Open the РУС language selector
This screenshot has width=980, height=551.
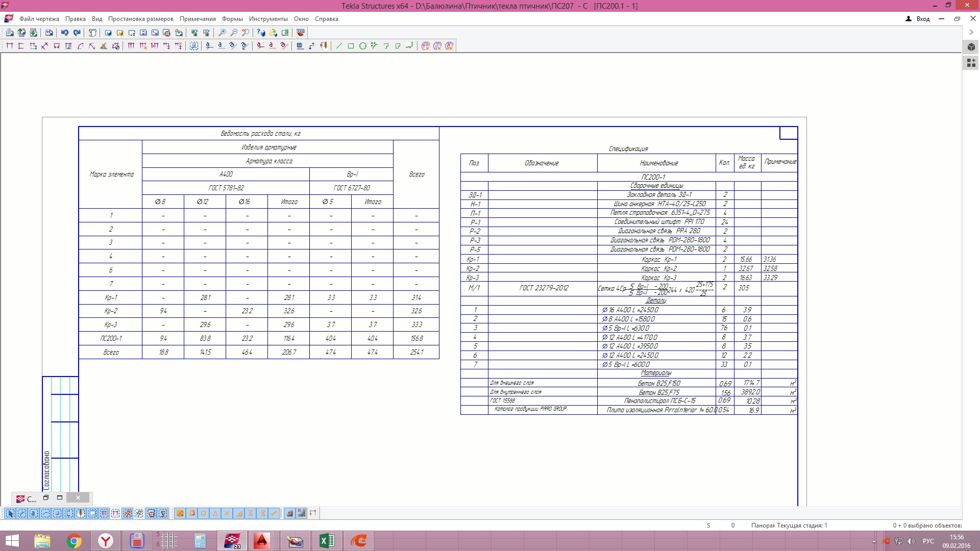point(928,541)
